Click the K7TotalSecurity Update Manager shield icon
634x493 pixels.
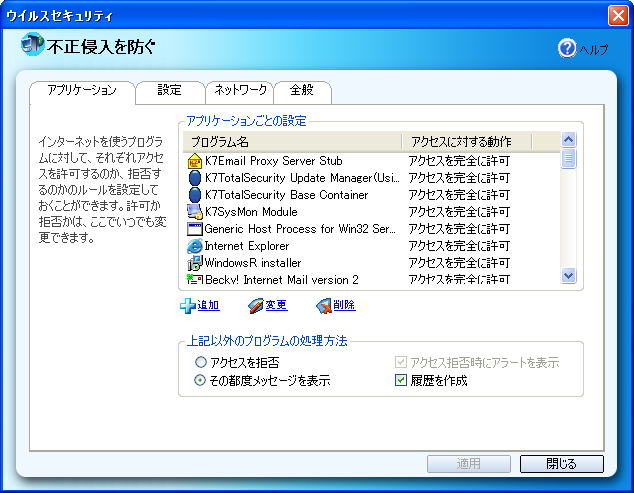195,178
